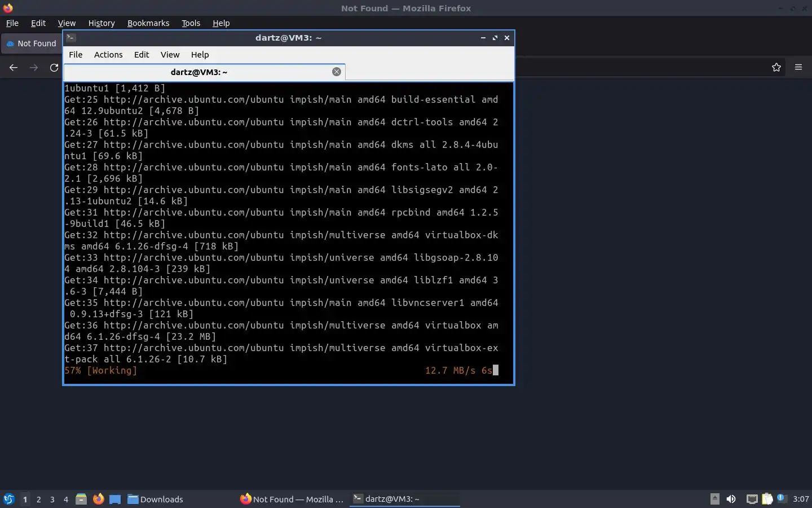Click the show desktop icon in panel
Screen dimensions: 812x508
pos(115,499)
